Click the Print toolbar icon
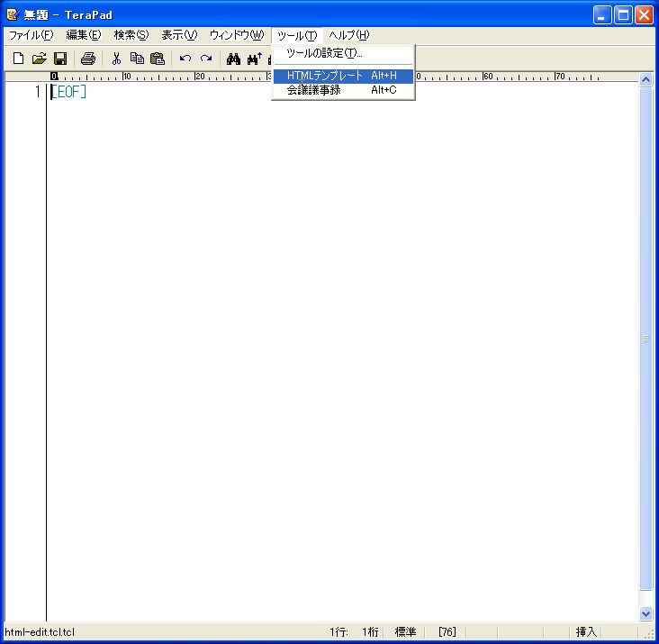The width and height of the screenshot is (659, 644). point(88,58)
